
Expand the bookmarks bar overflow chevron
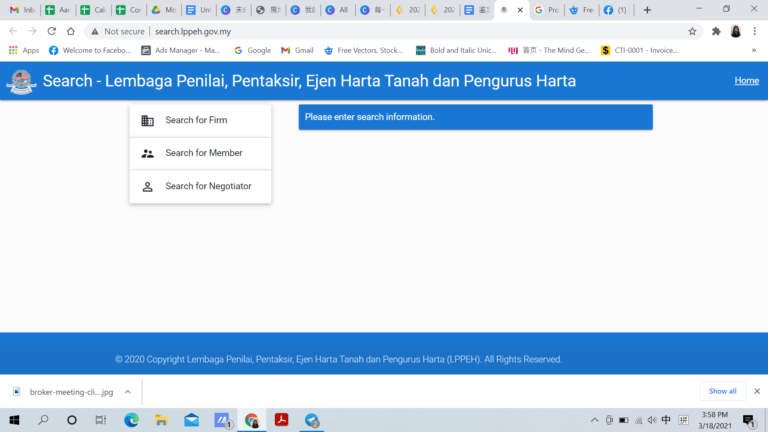click(753, 50)
